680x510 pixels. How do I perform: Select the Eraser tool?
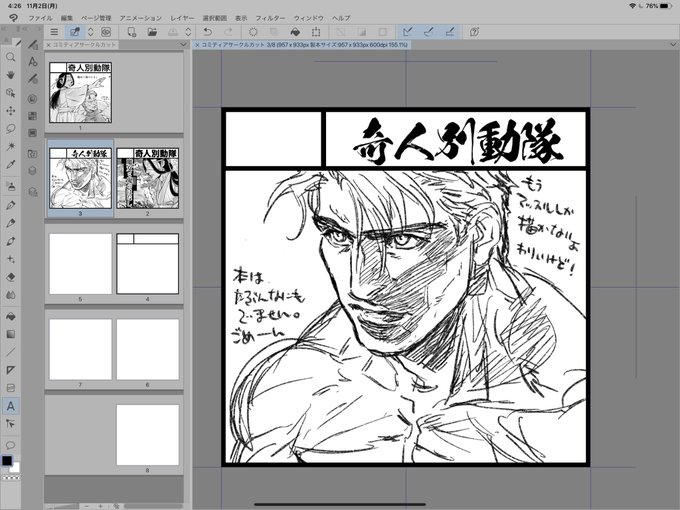click(x=10, y=277)
